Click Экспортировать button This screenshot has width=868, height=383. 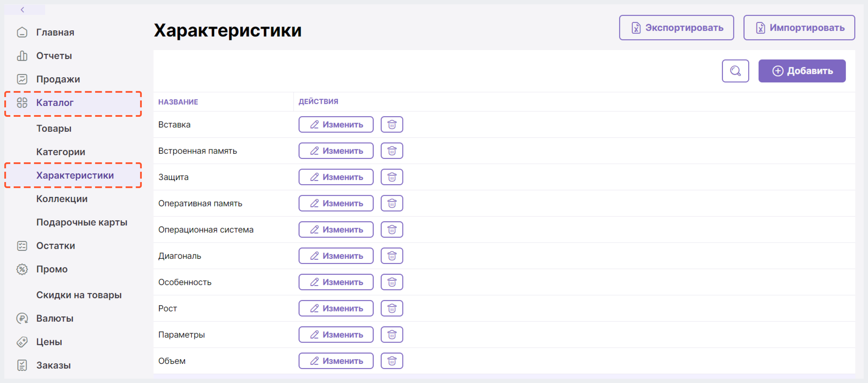tap(676, 27)
